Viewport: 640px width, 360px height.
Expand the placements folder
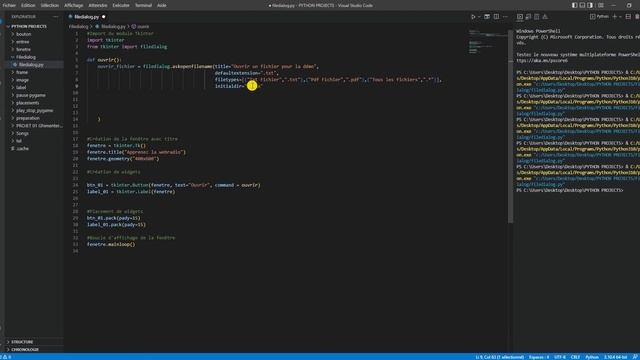(27, 103)
